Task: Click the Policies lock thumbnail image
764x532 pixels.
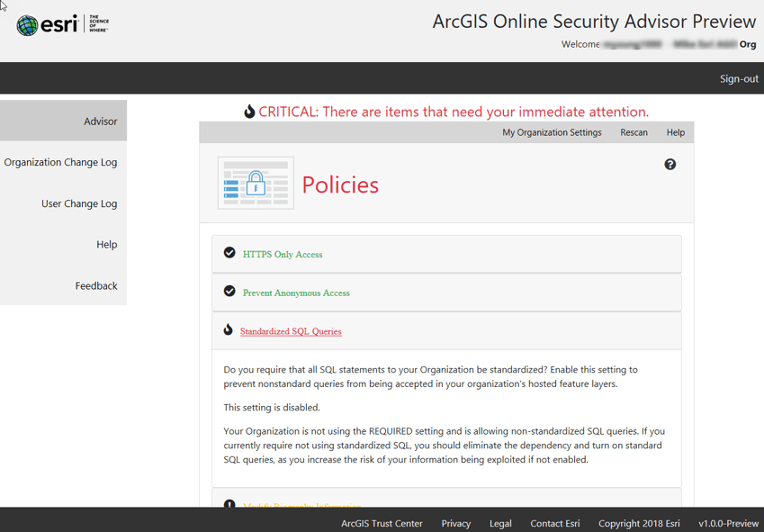Action: point(256,183)
